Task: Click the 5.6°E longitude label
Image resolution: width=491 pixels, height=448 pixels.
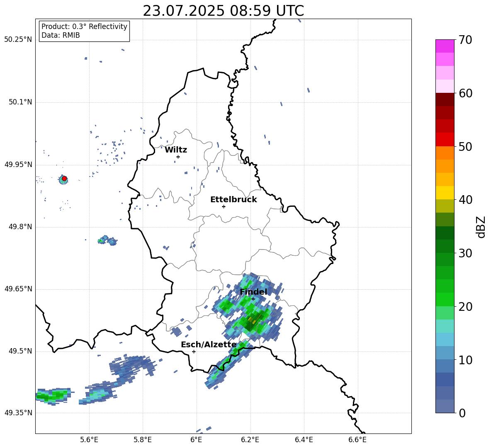Action: (89, 440)
